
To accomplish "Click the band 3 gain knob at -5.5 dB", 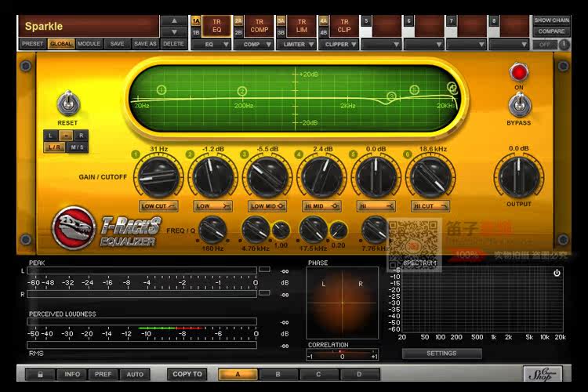I will pyautogui.click(x=267, y=177).
